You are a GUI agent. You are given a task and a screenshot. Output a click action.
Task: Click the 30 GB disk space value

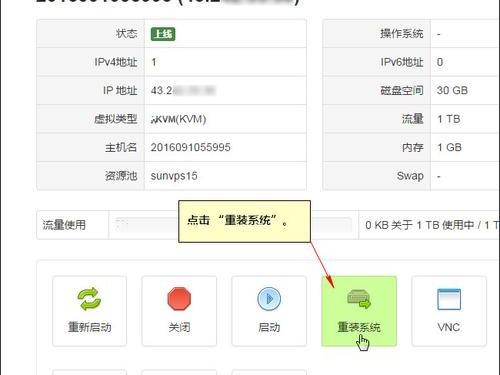point(452,90)
